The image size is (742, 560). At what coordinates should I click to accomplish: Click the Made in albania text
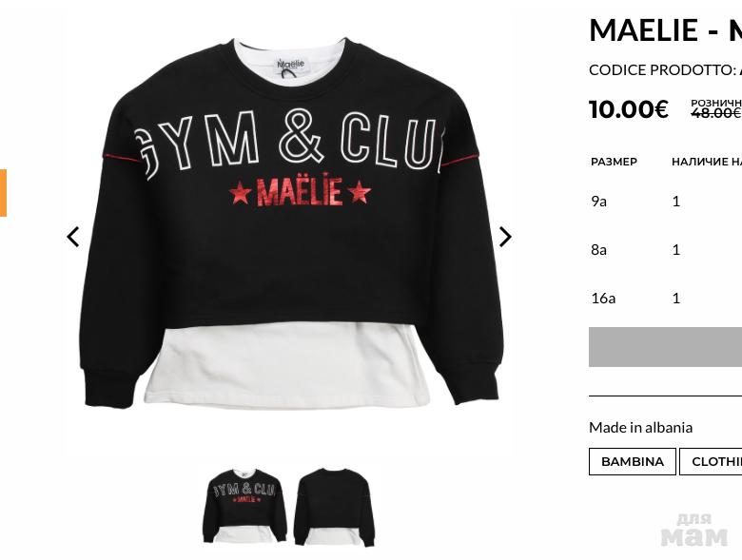coord(641,428)
